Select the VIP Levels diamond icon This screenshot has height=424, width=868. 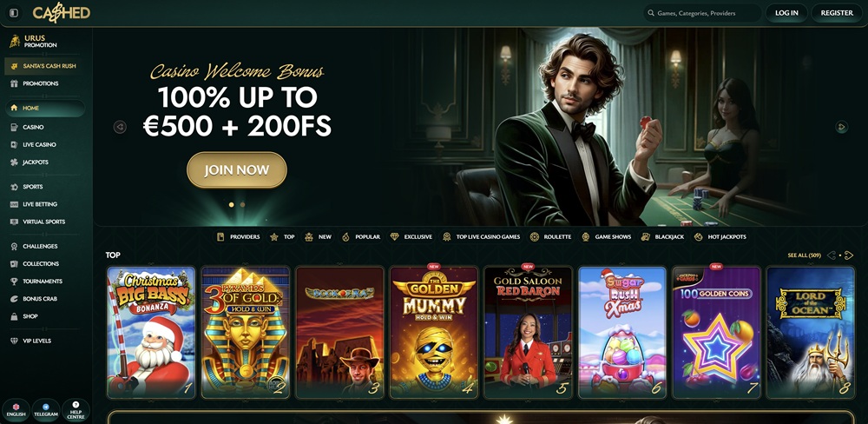click(x=14, y=341)
